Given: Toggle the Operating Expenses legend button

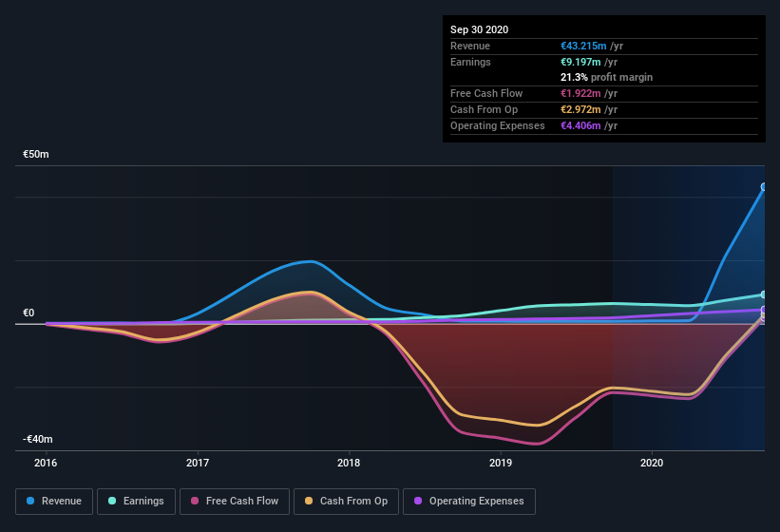Looking at the screenshot, I should tap(468, 502).
